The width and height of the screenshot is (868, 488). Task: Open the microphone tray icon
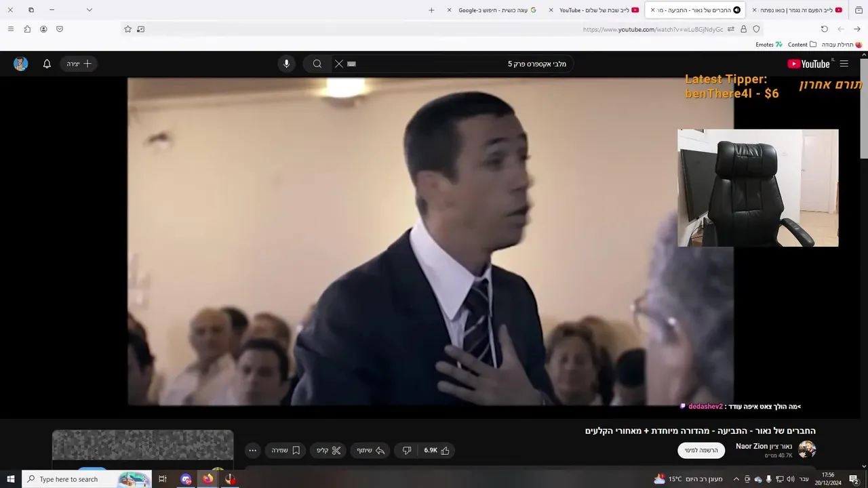click(768, 479)
